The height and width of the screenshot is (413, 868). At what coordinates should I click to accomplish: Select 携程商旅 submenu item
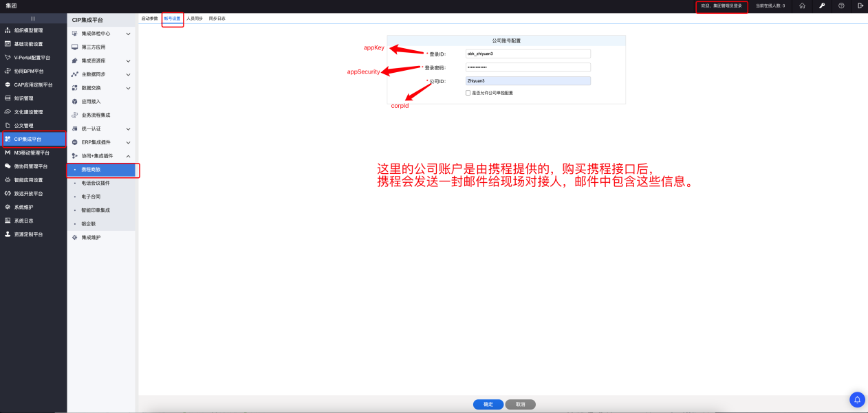pyautogui.click(x=101, y=170)
